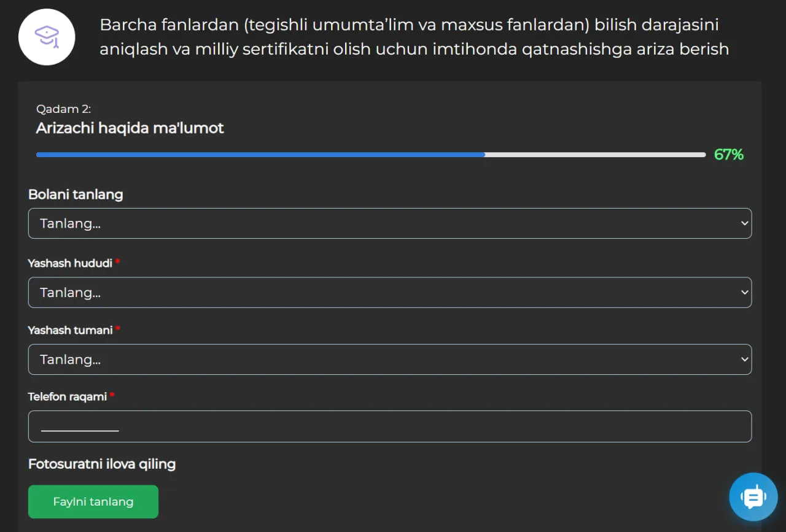Click the graduation cap logo icon
786x532 pixels.
(47, 37)
